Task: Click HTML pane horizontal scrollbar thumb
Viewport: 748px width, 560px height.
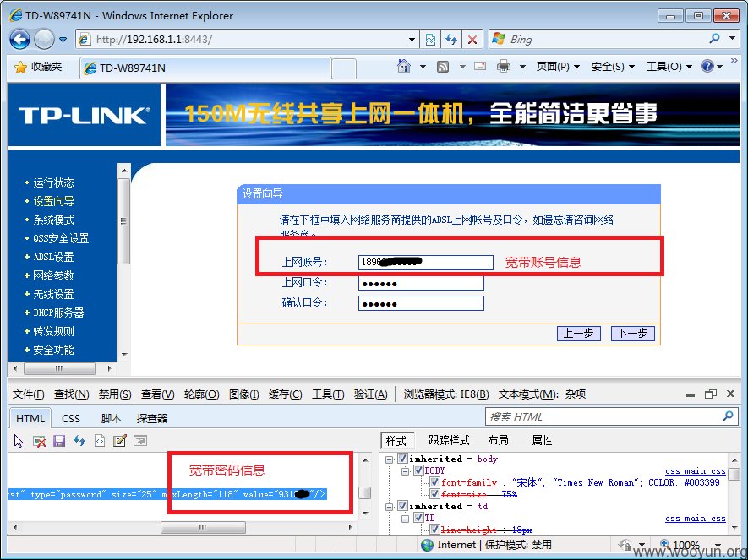Action: 203,527
